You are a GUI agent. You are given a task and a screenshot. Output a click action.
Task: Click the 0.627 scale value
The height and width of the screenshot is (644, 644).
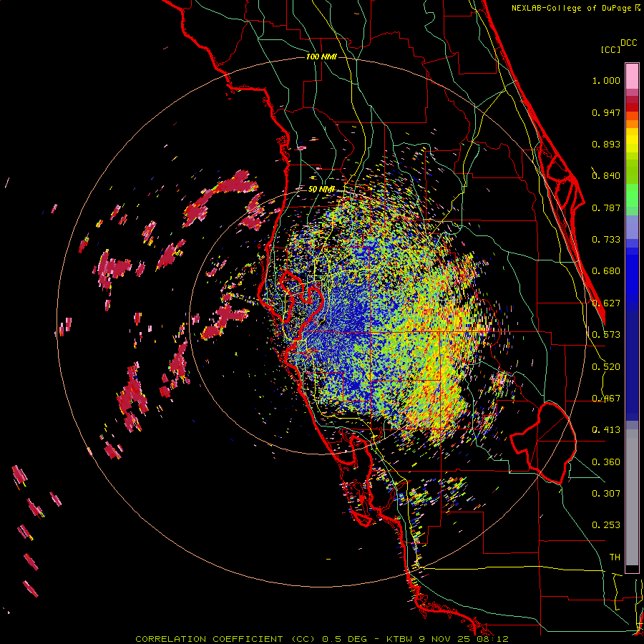click(x=606, y=303)
